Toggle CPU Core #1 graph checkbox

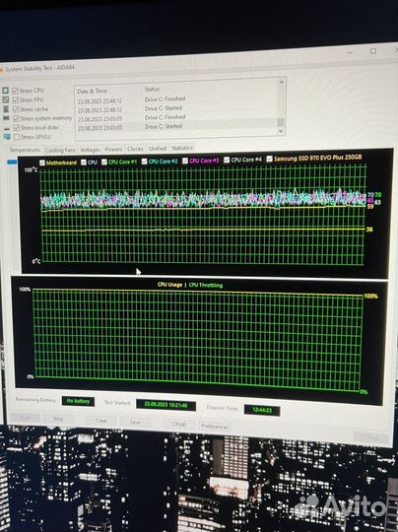(x=104, y=162)
